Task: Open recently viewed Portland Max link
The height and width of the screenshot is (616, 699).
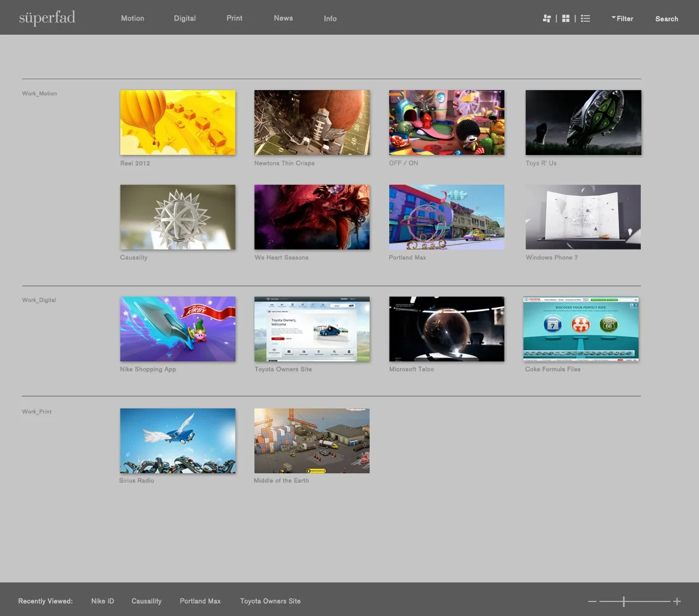Action: pos(200,601)
